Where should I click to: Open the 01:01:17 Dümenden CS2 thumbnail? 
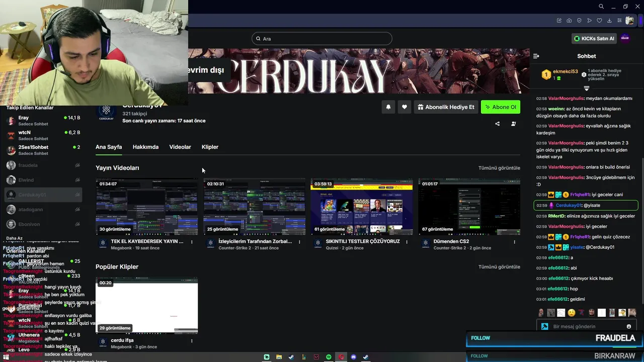point(469,206)
